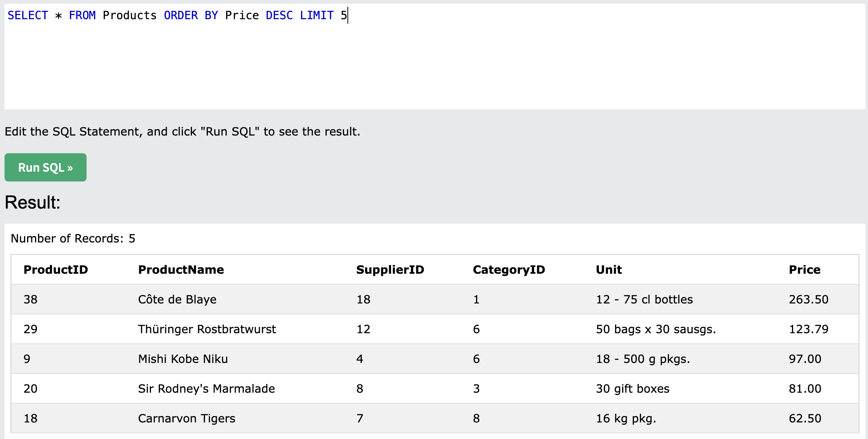Click the 12 - 75 cl bottles cell

(644, 299)
